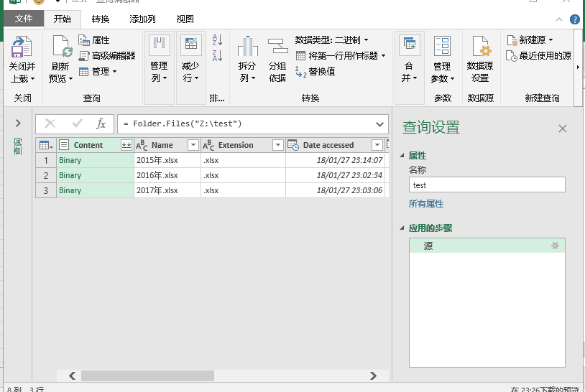Click the horizontal scrollbar thumb
This screenshot has height=392, width=585.
coord(148,375)
